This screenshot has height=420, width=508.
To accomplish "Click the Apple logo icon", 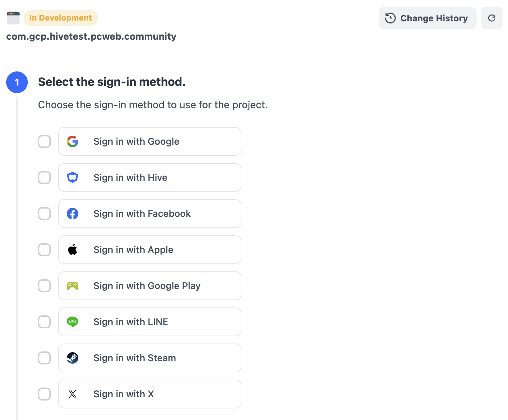I will click(73, 250).
